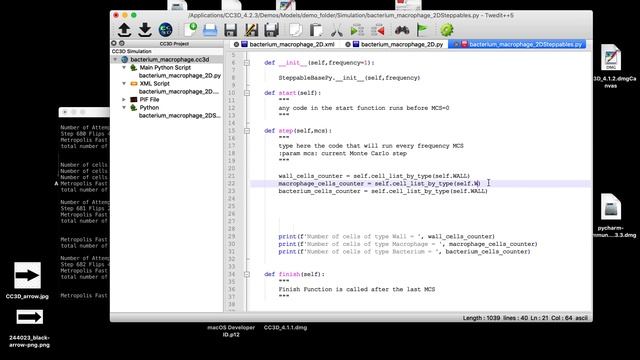Click Save As floppy with pencil
Screen dimensions: 640x360
[251, 30]
